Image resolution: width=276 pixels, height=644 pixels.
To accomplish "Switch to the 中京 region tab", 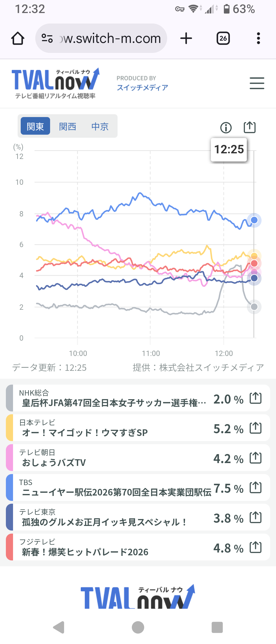I will (x=100, y=126).
